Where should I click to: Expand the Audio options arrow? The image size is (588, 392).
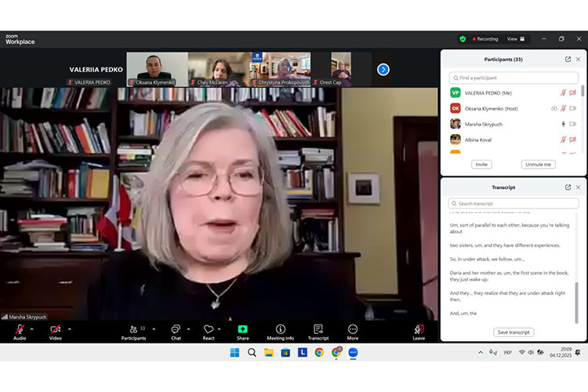click(33, 328)
